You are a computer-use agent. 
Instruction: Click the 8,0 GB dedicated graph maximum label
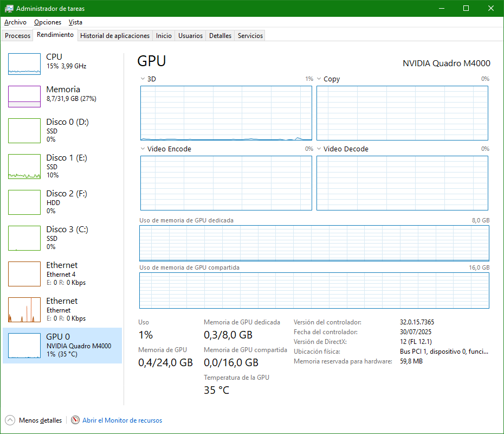481,220
